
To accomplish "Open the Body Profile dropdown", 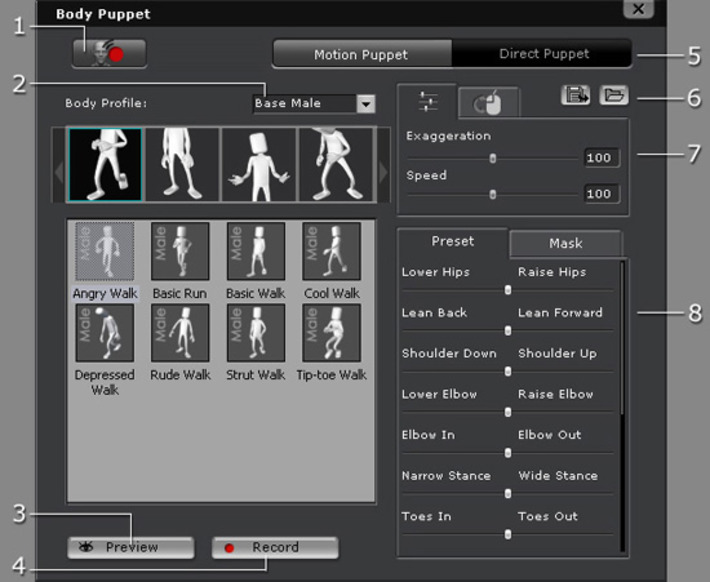I will coord(365,104).
